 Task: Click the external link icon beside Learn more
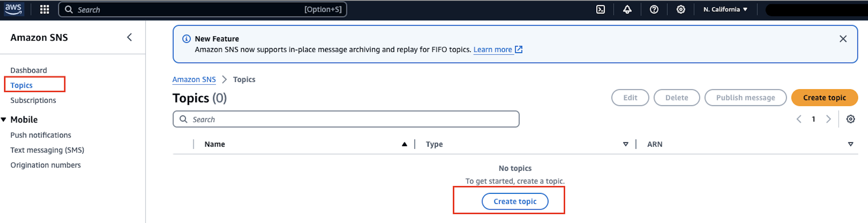519,49
